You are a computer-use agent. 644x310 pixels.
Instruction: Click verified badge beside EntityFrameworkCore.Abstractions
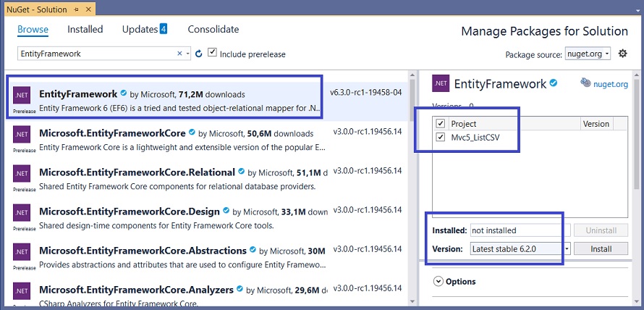253,250
